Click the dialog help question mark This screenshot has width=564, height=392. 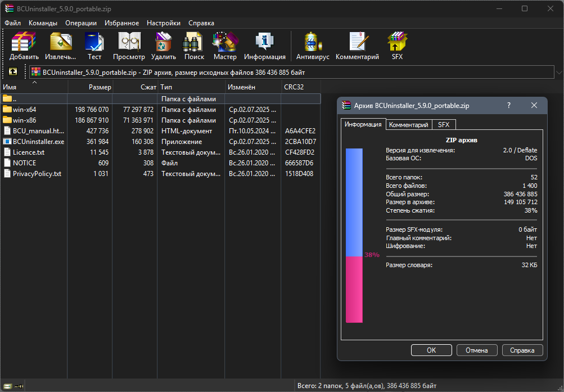(508, 105)
